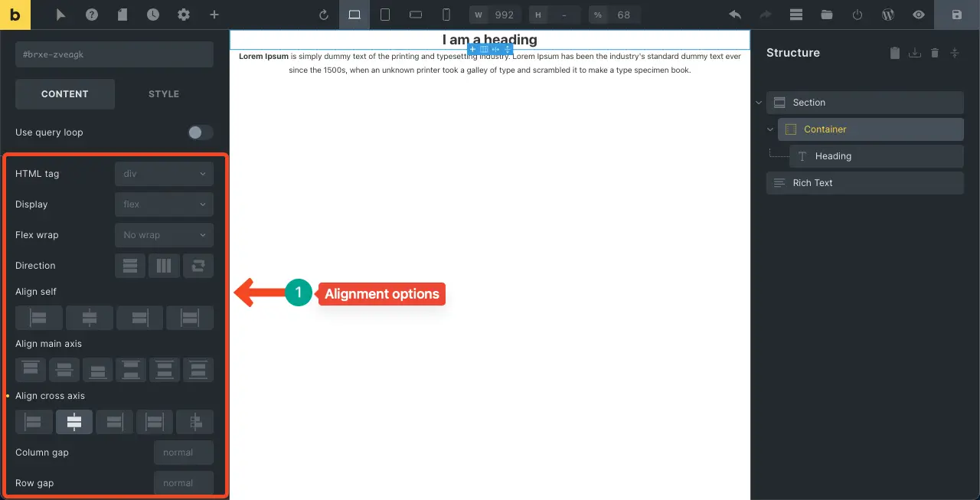The height and width of the screenshot is (500, 980).
Task: Open the Pages icon in the toolbar
Action: [x=122, y=15]
